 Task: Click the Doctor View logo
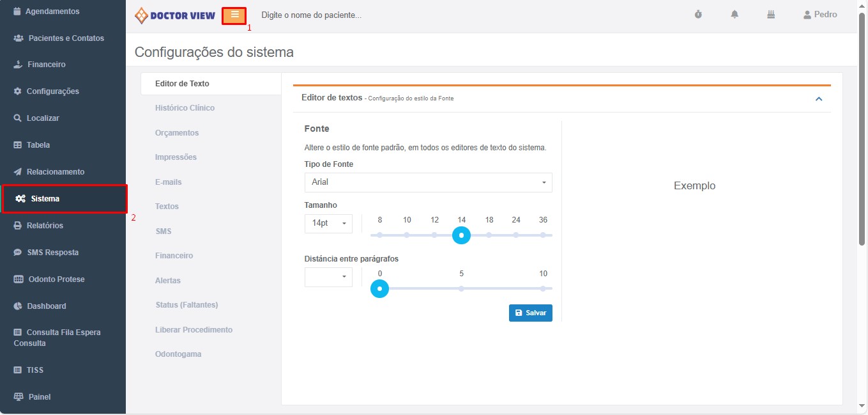tap(175, 15)
